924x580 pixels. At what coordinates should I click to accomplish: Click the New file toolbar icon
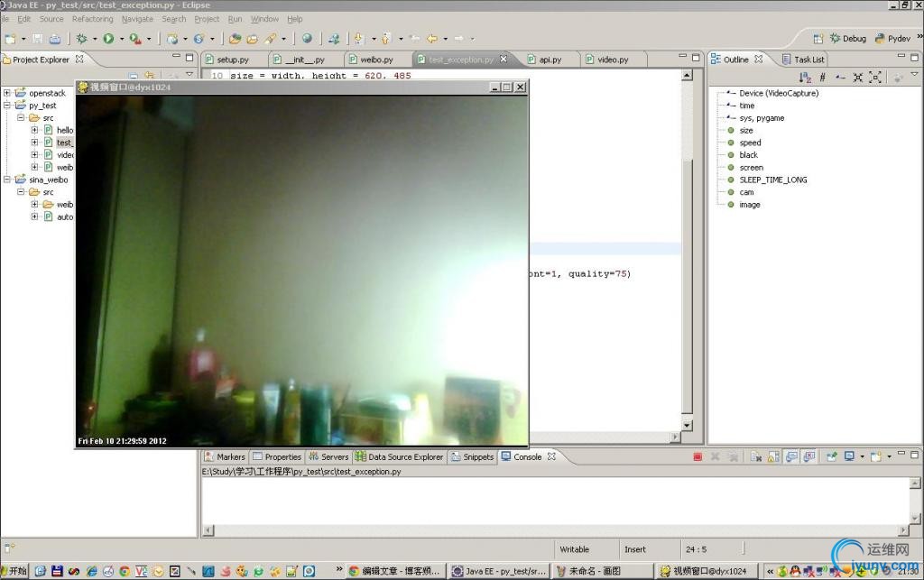10,39
